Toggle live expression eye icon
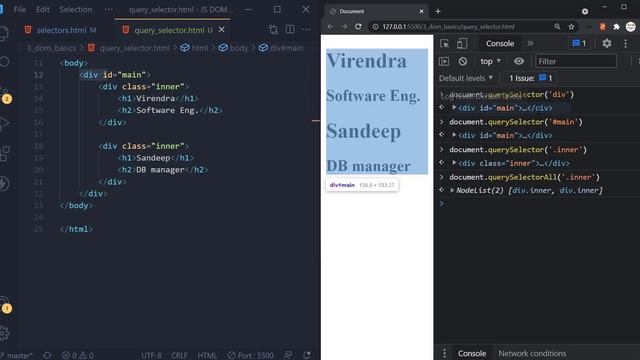 519,61
